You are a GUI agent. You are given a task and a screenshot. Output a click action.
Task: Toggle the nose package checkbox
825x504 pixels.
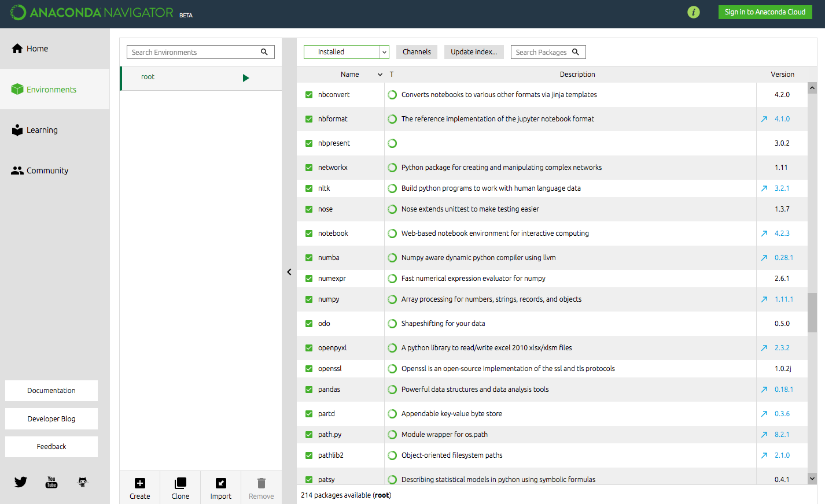pos(309,209)
